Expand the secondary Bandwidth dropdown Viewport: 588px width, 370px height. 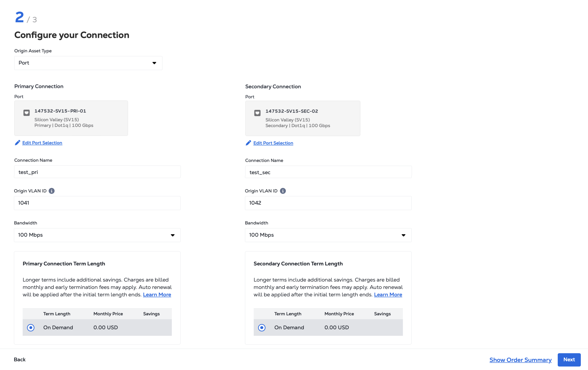click(x=328, y=235)
